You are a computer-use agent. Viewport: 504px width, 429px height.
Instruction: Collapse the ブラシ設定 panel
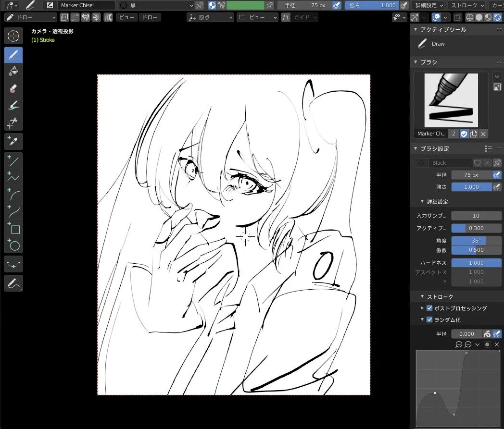(x=416, y=148)
